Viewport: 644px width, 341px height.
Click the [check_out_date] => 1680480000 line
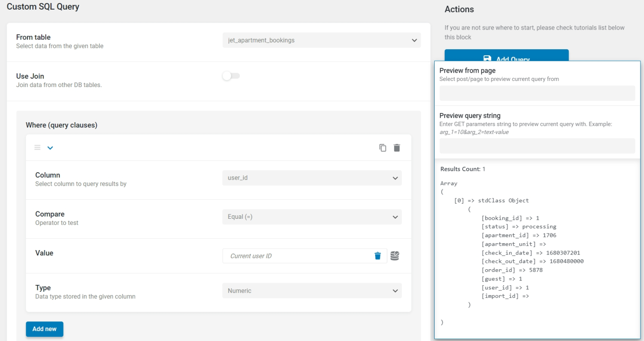pyautogui.click(x=532, y=261)
